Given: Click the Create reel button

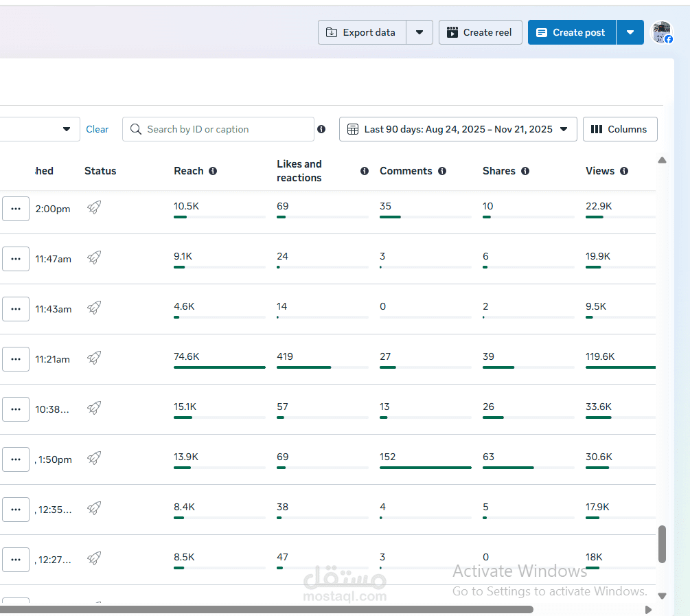Looking at the screenshot, I should (x=480, y=32).
